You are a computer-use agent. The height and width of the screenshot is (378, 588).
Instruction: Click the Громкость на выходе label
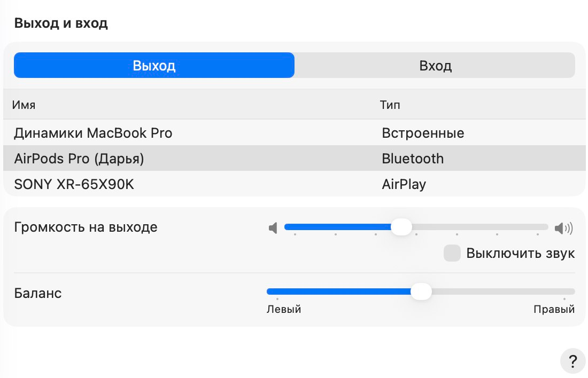[86, 227]
